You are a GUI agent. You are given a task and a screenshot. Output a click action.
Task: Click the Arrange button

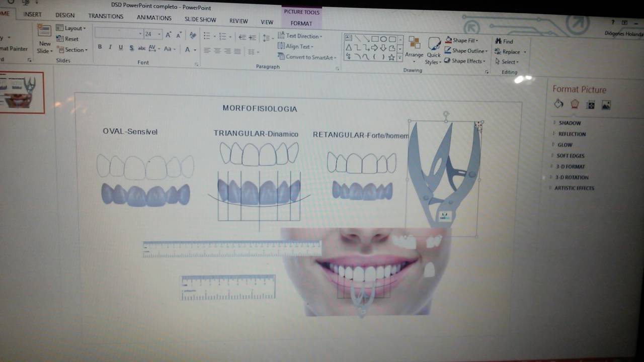[414, 49]
